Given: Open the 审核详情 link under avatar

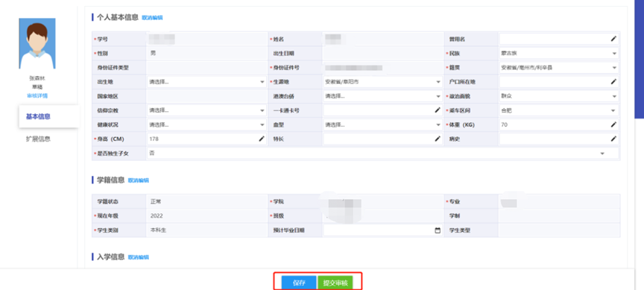Looking at the screenshot, I should pyautogui.click(x=37, y=95).
